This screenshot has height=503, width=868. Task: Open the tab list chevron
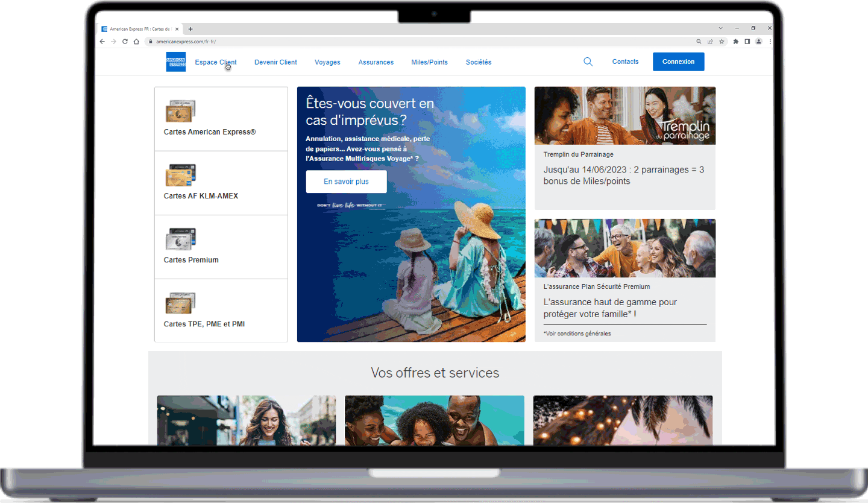tap(721, 28)
